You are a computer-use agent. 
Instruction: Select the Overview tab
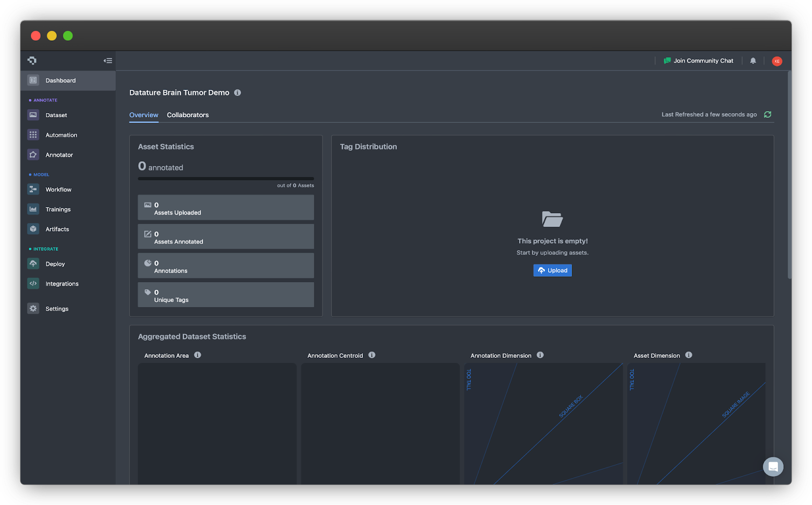coord(144,115)
